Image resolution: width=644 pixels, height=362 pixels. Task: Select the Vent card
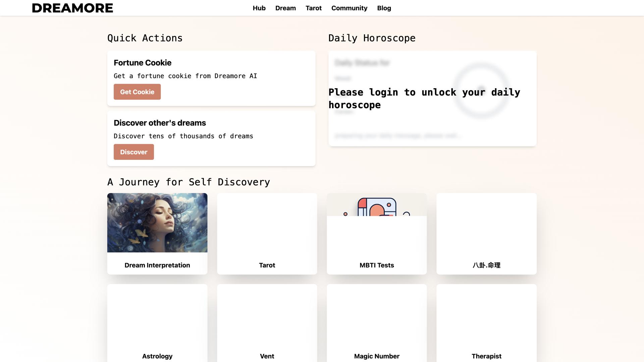click(x=267, y=323)
